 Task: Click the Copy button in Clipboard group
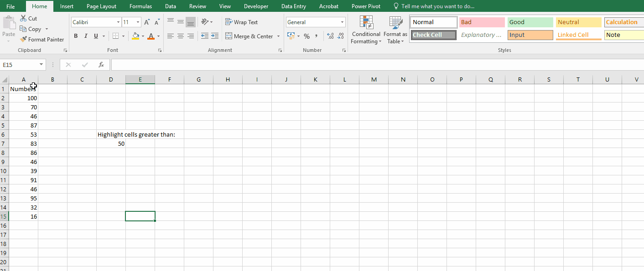click(32, 29)
